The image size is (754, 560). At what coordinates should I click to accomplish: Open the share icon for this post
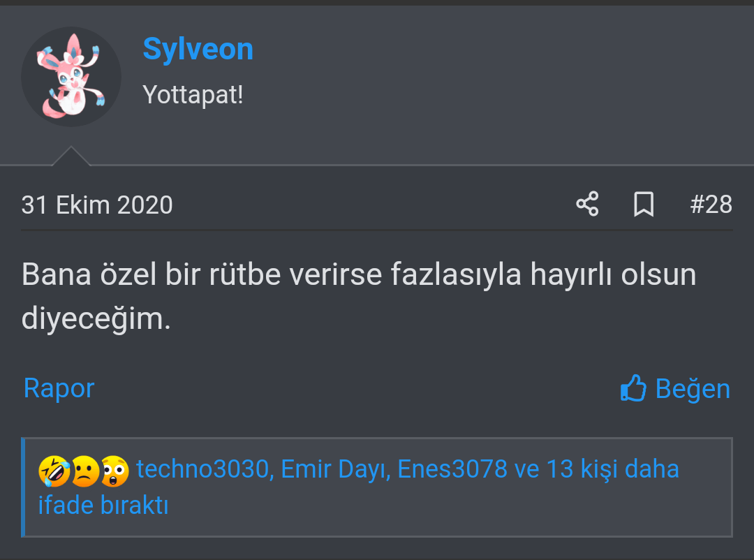tap(587, 205)
